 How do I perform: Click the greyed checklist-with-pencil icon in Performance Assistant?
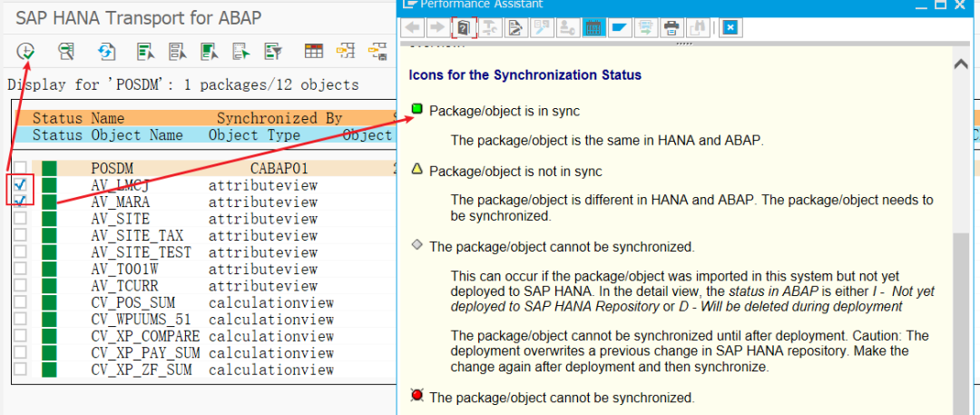[541, 27]
